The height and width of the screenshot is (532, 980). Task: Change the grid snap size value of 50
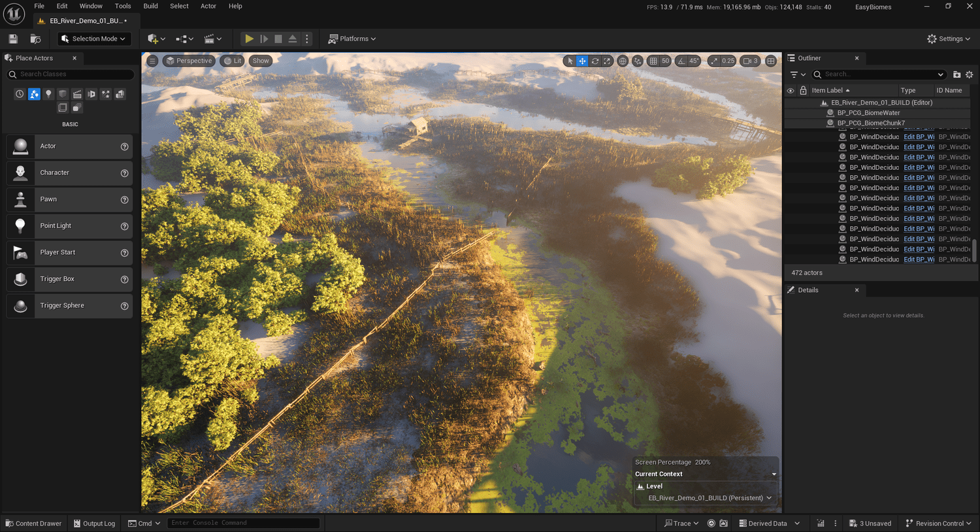(x=665, y=61)
